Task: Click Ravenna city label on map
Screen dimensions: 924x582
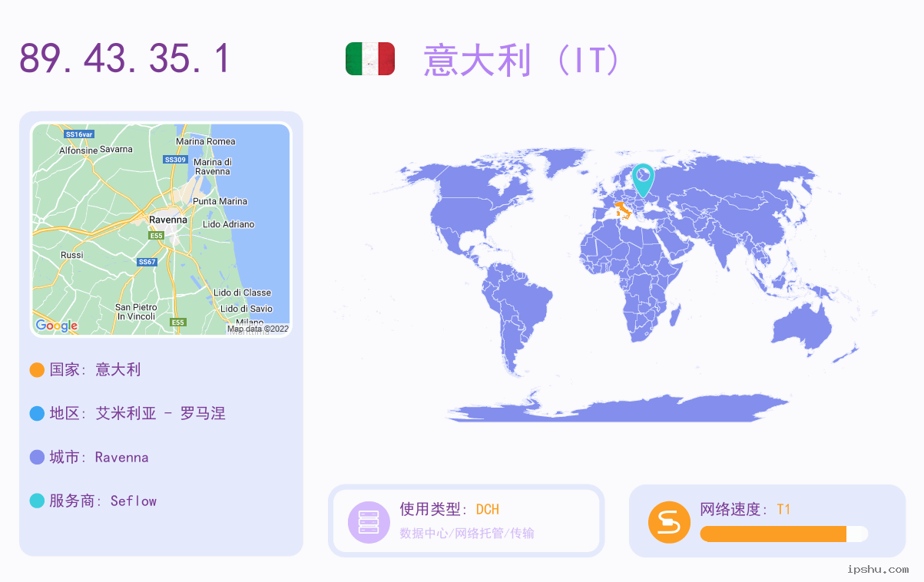Action: (168, 220)
